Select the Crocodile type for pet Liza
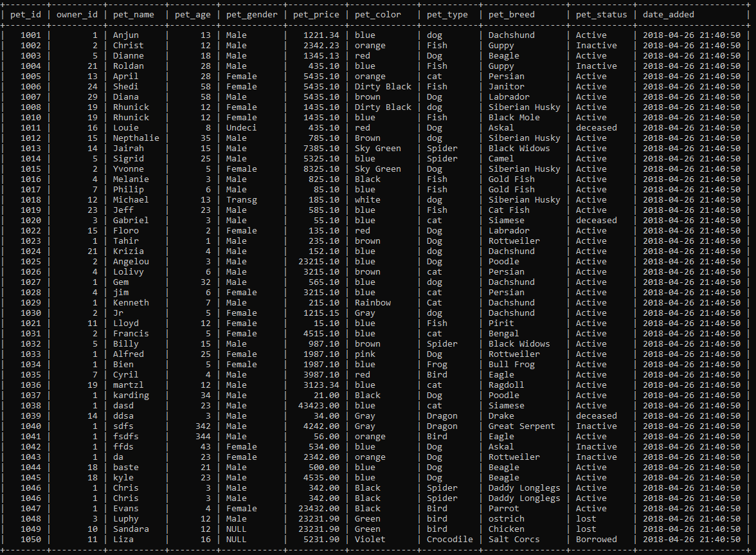Image resolution: width=756 pixels, height=555 pixels. (450, 539)
